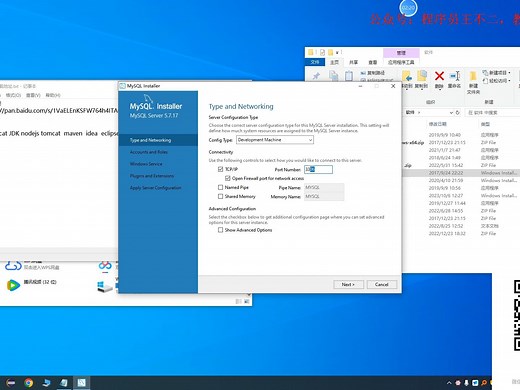Open the 帮助(H) menu in Notepad
Viewport: 520px width, 390px height.
tap(53, 95)
